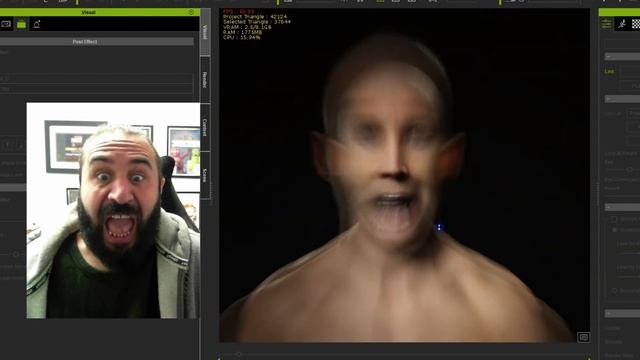Viewport: 640px width, 360px height.
Task: Select the radio button below the first checkbox
Action: click(x=614, y=230)
